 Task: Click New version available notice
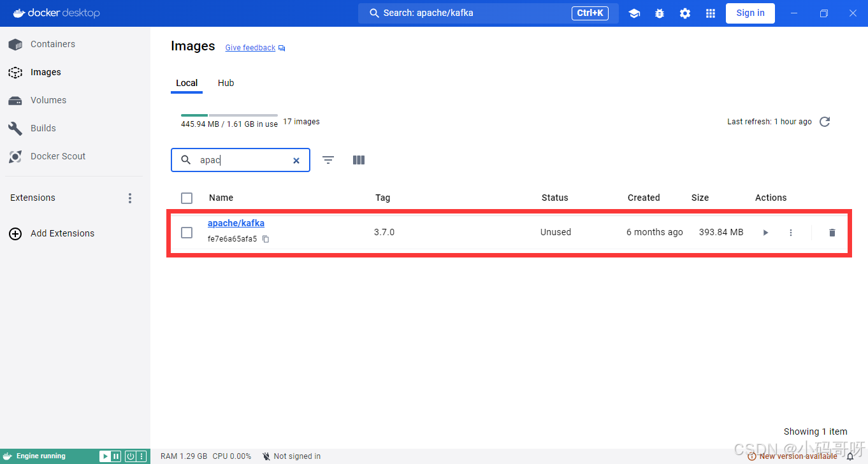[793, 456]
